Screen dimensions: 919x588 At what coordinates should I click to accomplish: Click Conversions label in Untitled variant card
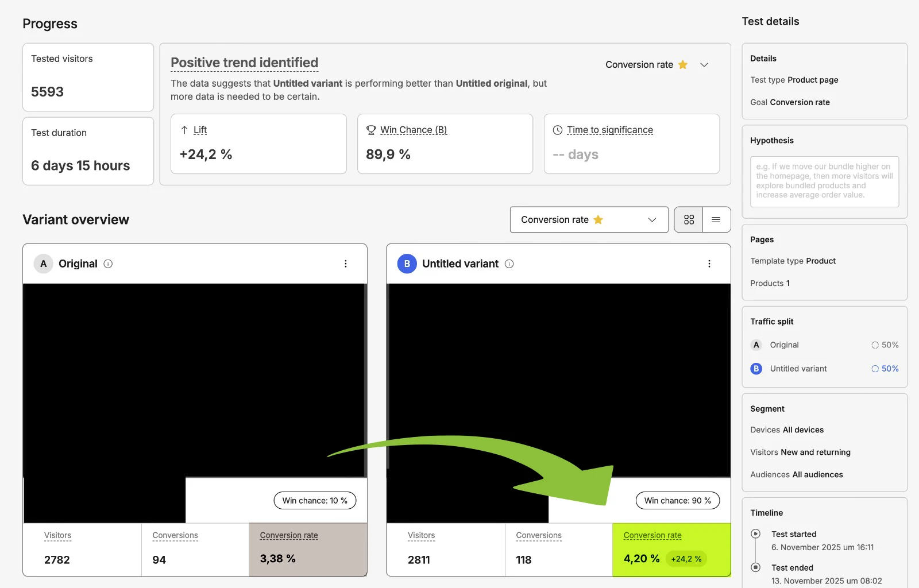click(539, 535)
